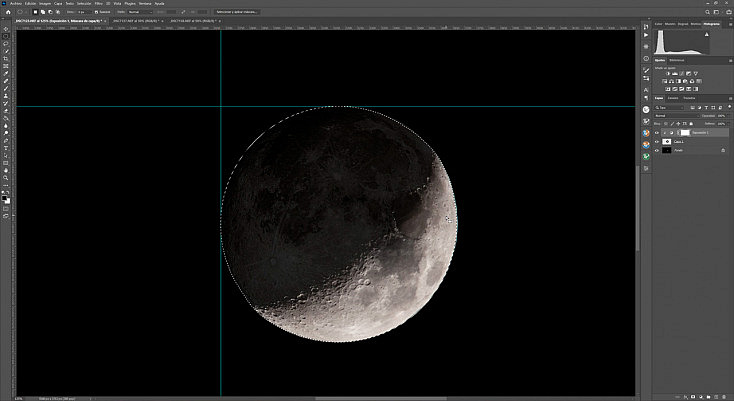
Task: Choose Subtract from Selection mode icon
Action: tap(50, 12)
